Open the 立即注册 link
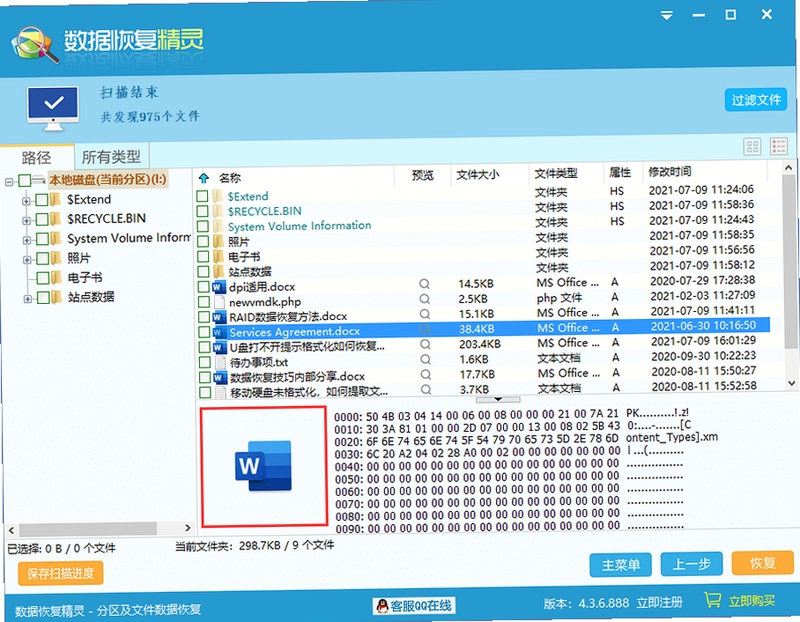Screen dimensions: 800x622 pos(659,603)
